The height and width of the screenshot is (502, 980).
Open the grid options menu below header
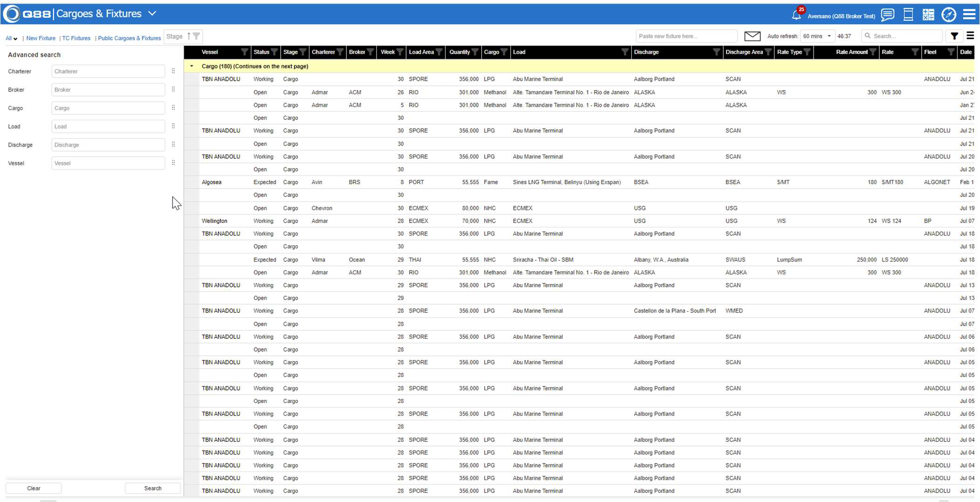[x=970, y=36]
